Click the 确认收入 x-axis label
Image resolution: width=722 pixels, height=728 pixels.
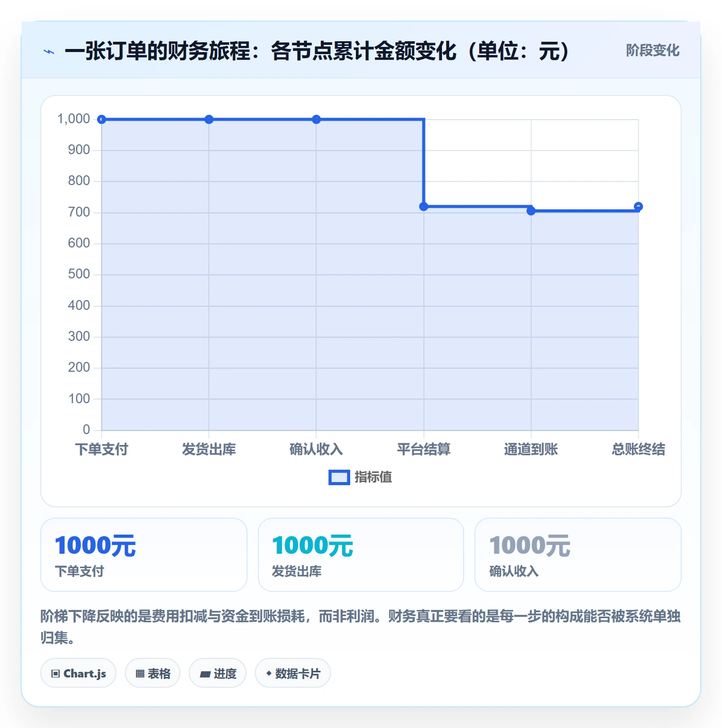click(316, 449)
